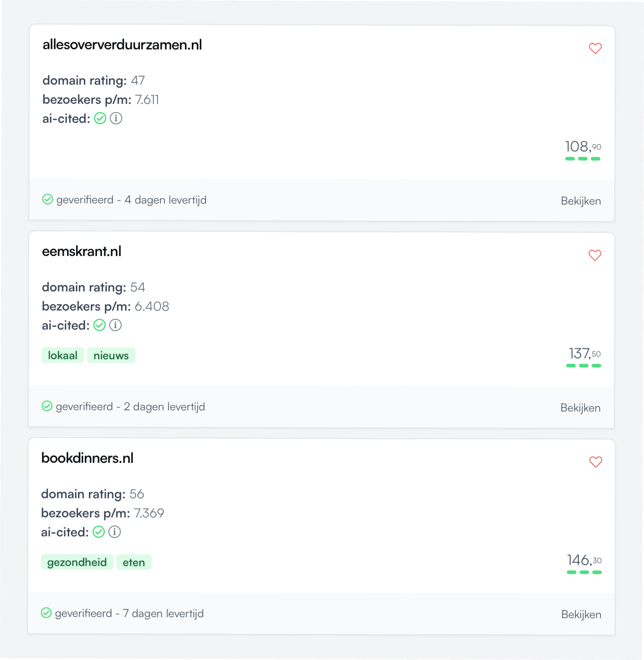Select the lokaal tag on eemskrant.nl
The width and height of the screenshot is (644, 660).
pos(63,355)
